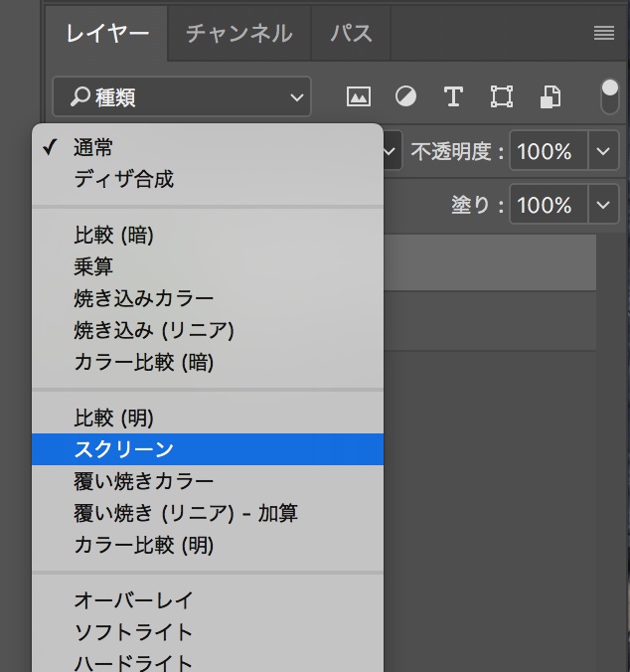Screen dimensions: 630x672
Task: Filter layers by adjustment layer icon
Action: (x=405, y=96)
